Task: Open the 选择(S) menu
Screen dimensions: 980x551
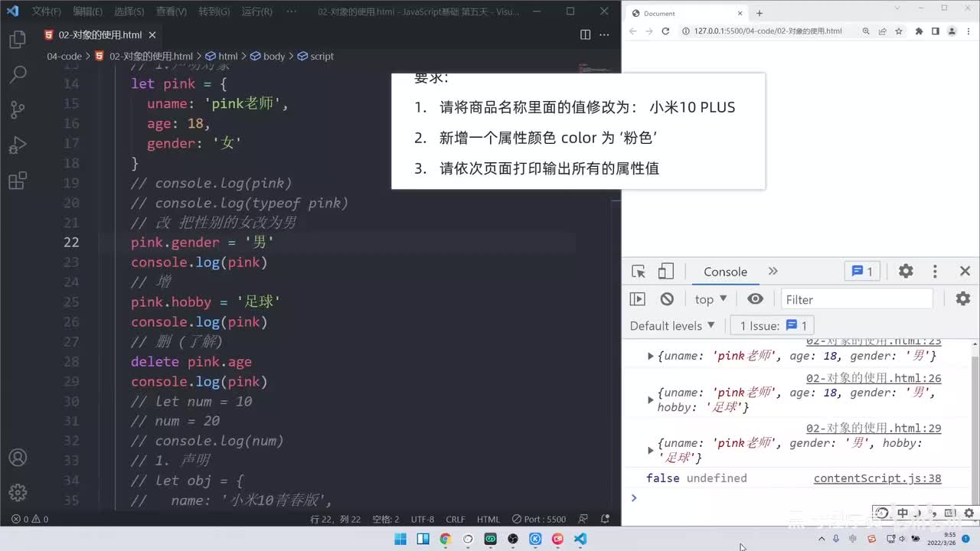Action: point(129,11)
